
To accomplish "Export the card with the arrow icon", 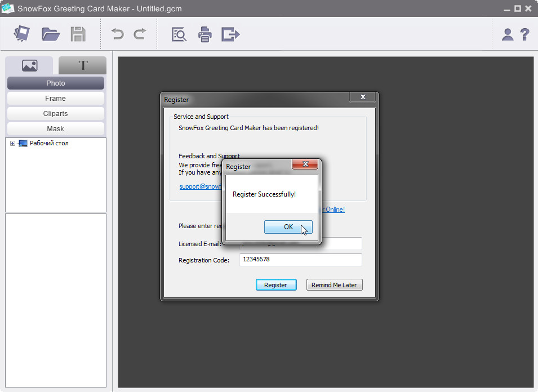I will (x=230, y=34).
